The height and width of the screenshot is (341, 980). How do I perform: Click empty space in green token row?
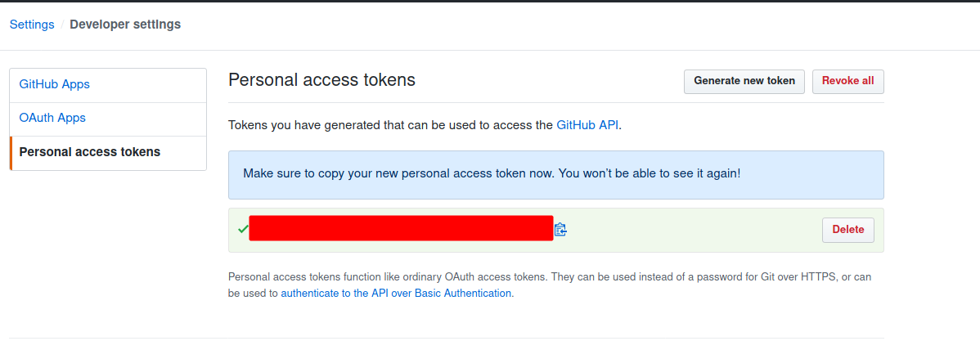click(x=695, y=230)
